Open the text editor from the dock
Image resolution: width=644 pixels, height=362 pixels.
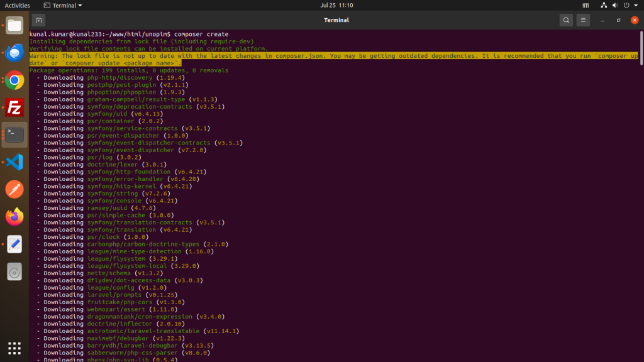tap(14, 244)
